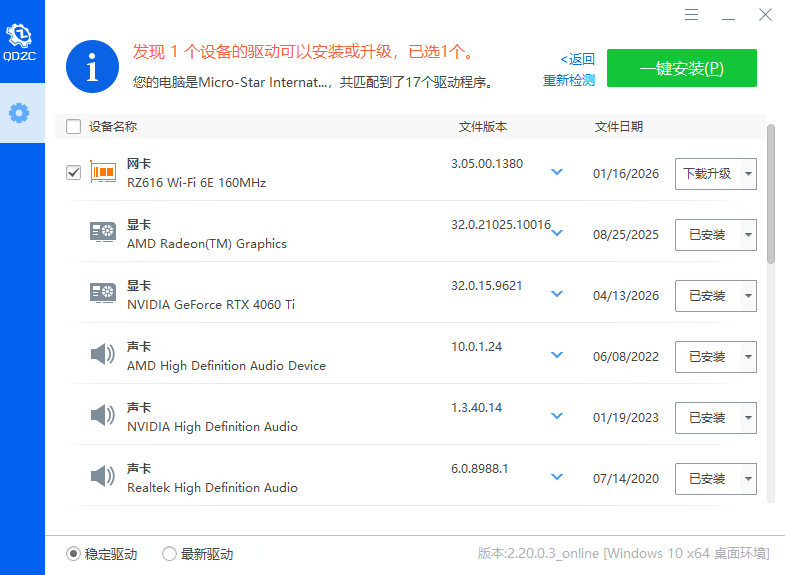Expand version chevron for AMD High Definition Audio
The image size is (785, 575).
click(557, 355)
